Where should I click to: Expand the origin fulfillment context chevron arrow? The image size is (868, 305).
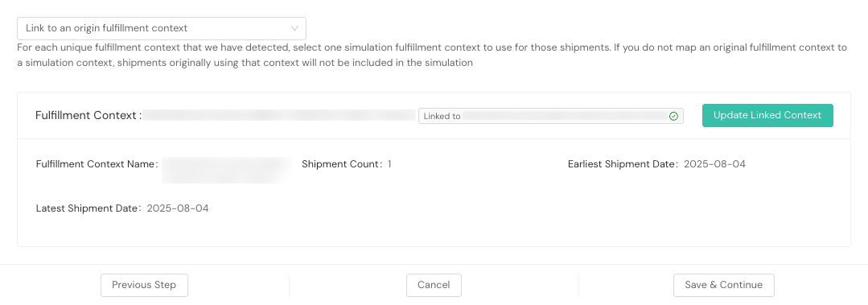click(294, 28)
